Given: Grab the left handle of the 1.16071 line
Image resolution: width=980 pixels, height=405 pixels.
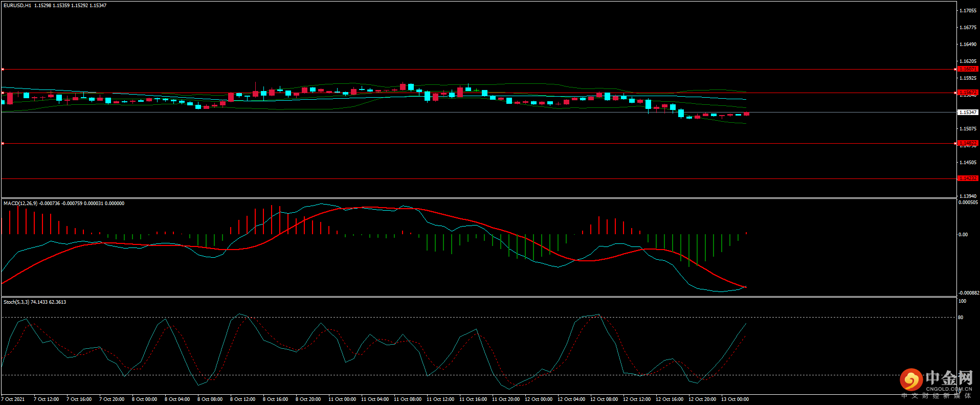Looking at the screenshot, I should click(x=3, y=69).
